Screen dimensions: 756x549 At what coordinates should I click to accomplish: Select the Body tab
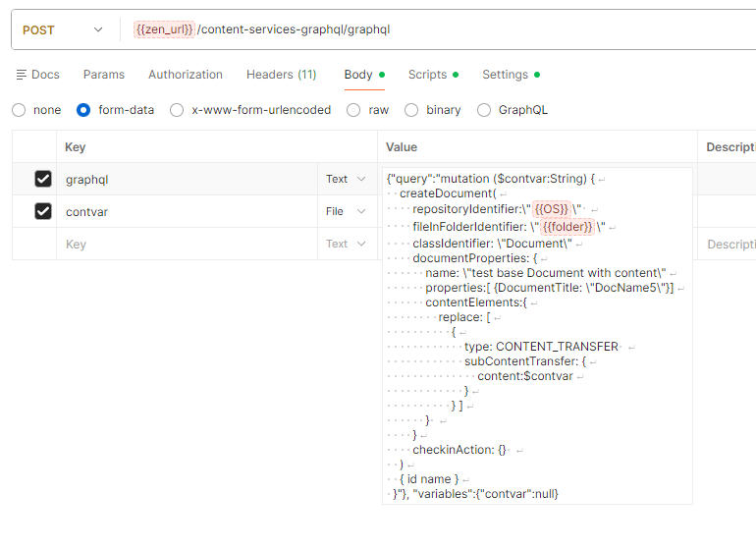click(358, 75)
